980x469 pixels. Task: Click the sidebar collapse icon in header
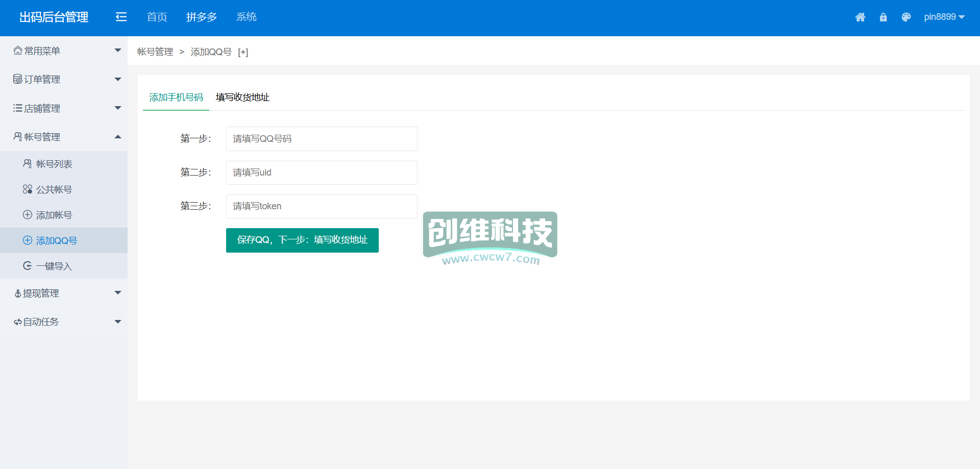click(121, 17)
